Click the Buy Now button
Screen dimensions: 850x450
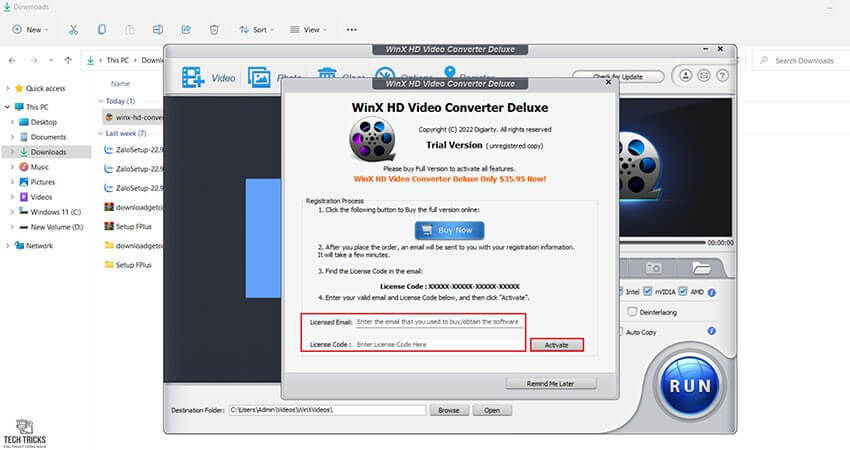point(449,230)
